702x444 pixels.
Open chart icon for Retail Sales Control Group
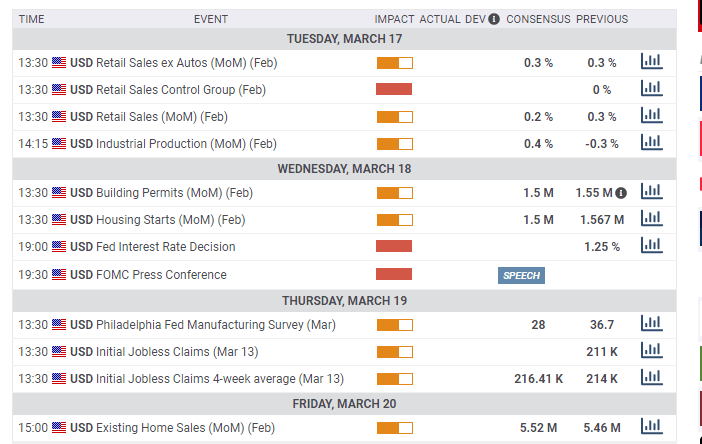(651, 89)
